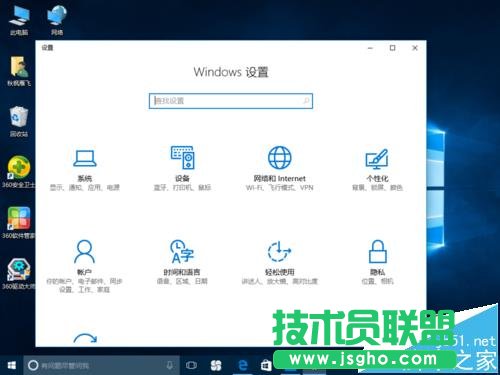Open the Accounts (帐户) person icon
Screen dimensions: 500x375
(x=85, y=251)
